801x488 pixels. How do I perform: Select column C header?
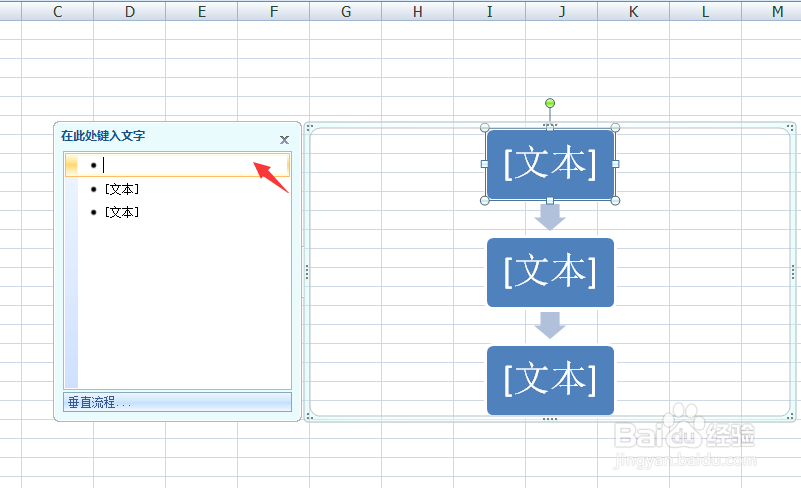coord(57,11)
